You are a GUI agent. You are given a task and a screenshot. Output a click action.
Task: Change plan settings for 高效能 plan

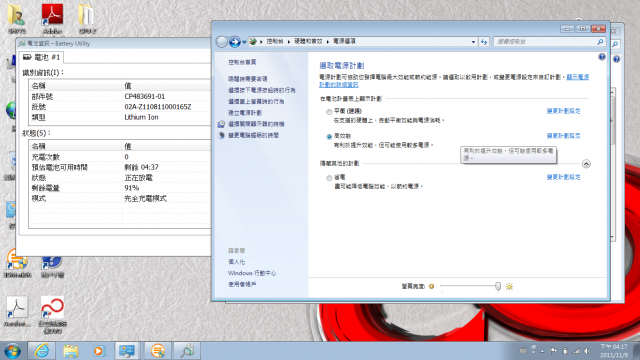563,136
